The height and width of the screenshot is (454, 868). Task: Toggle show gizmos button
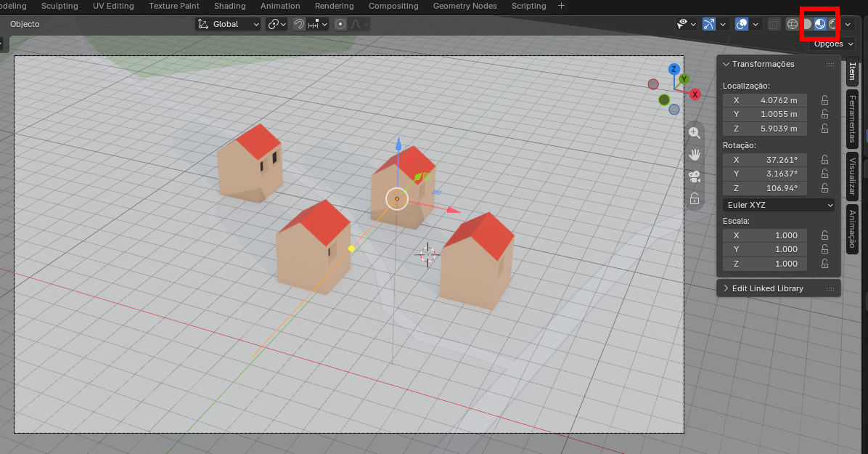pyautogui.click(x=708, y=24)
